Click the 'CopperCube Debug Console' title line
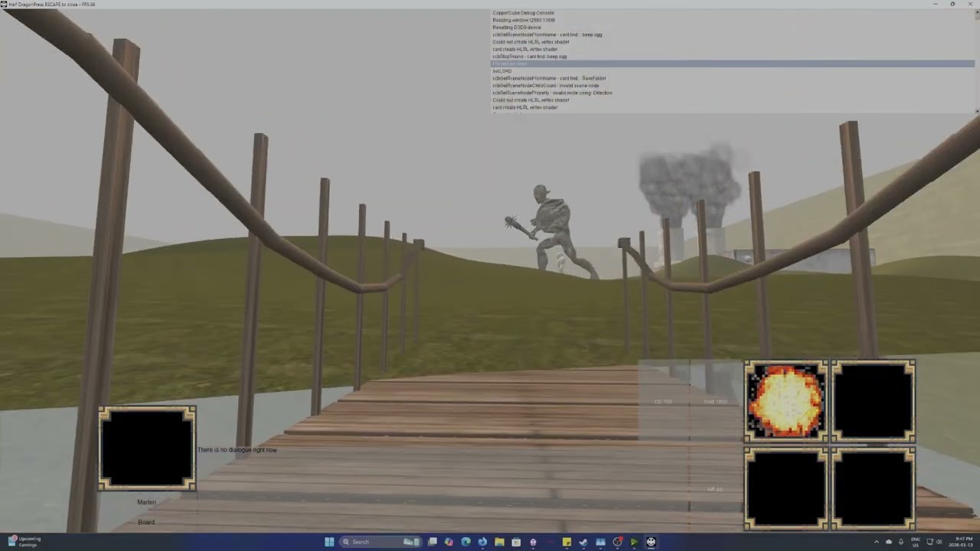The image size is (980, 551). click(x=524, y=13)
